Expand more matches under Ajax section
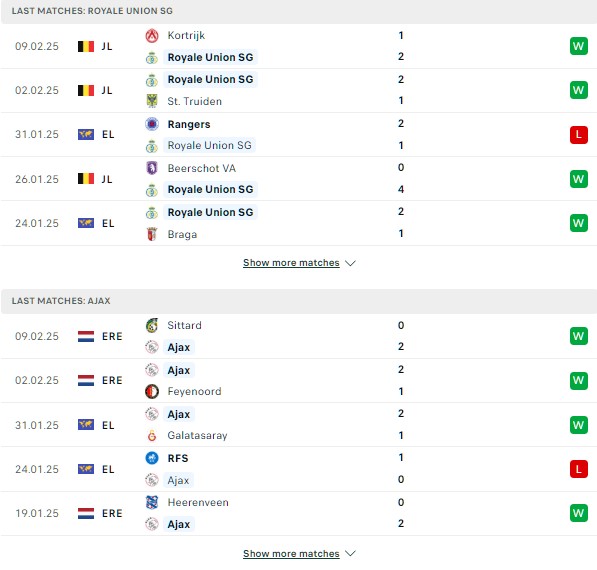Image resolution: width=597 pixels, height=570 pixels. pos(291,553)
